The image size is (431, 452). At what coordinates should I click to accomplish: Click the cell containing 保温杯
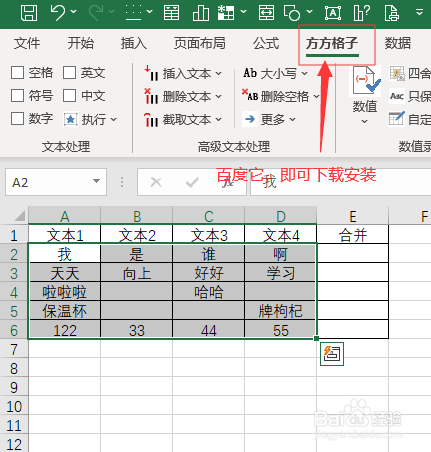point(65,311)
